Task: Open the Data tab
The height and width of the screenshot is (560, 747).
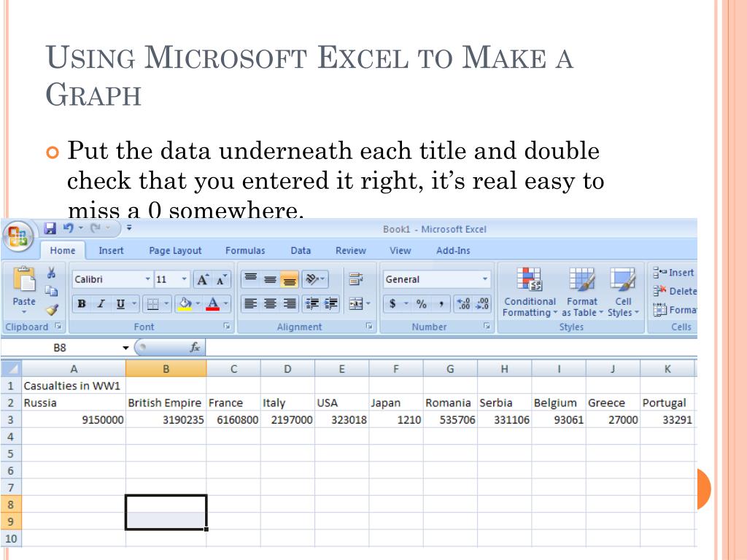Action: [300, 251]
